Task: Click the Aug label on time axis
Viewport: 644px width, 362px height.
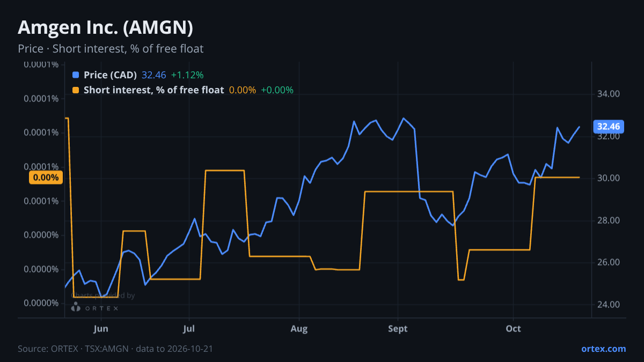Action: [299, 329]
